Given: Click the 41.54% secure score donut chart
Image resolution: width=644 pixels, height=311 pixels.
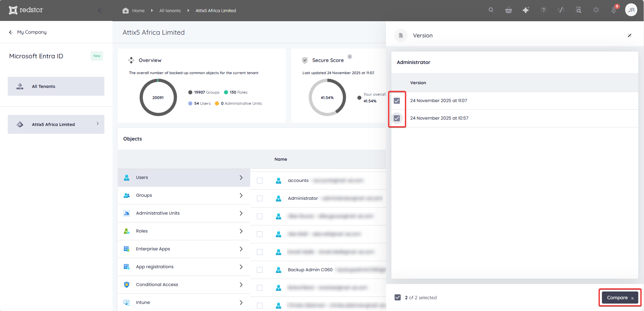Looking at the screenshot, I should click(x=327, y=97).
